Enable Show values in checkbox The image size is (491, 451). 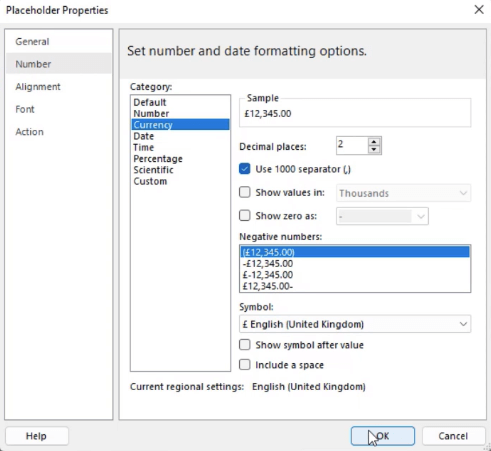coord(245,192)
